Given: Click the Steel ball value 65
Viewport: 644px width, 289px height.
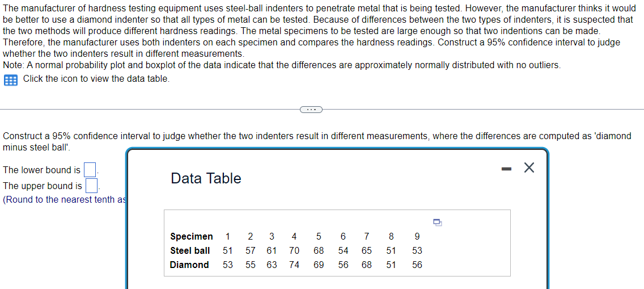Looking at the screenshot, I should tap(367, 250).
